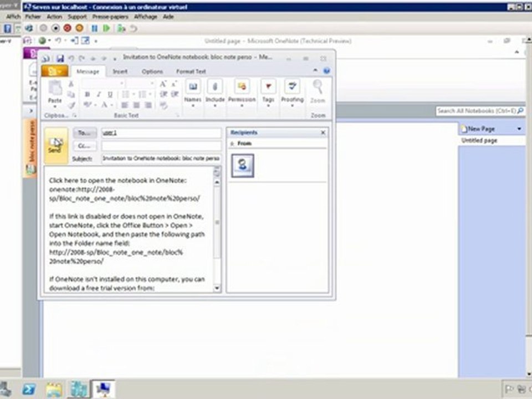Collapse the From section in Recipients pane
This screenshot has width=532, height=399.
(232, 144)
